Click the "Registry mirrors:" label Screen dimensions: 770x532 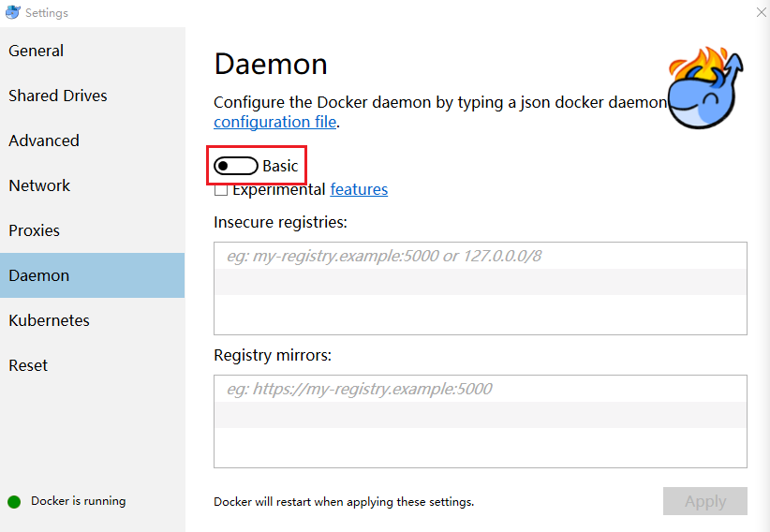pyautogui.click(x=273, y=355)
